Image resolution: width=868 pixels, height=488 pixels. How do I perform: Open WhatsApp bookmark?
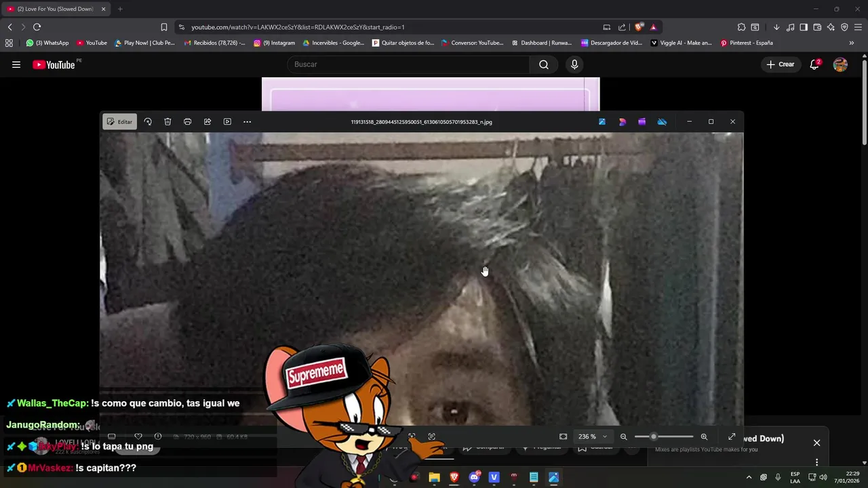pos(47,43)
